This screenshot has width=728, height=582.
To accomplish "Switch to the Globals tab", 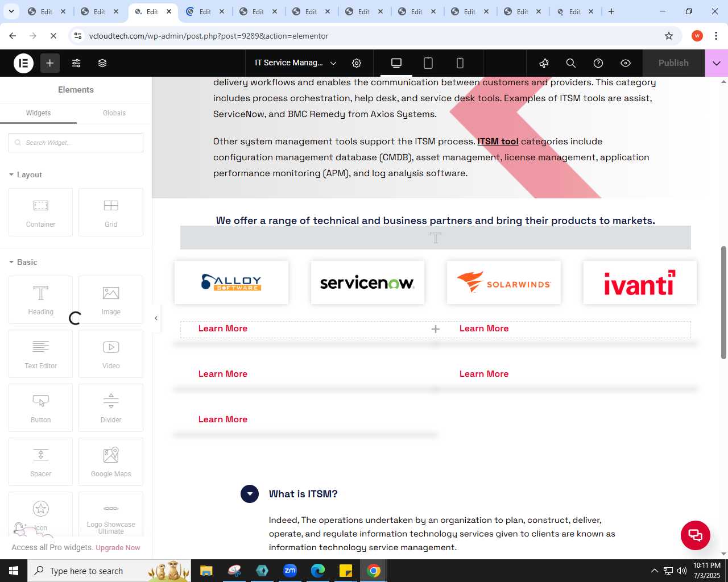I will pos(114,113).
